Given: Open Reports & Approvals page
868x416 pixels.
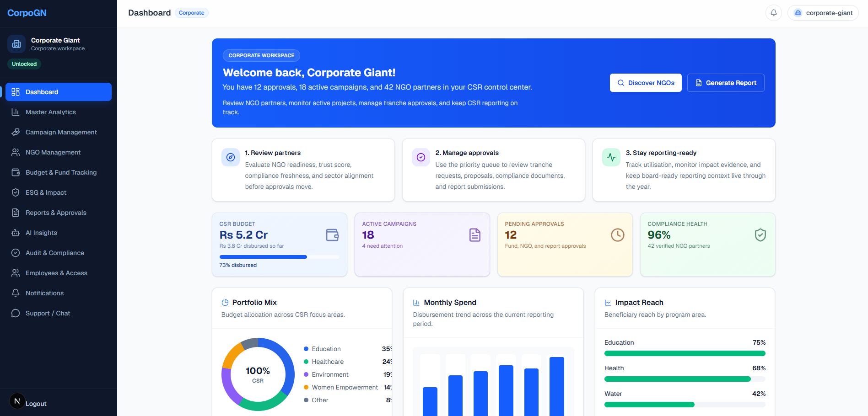Looking at the screenshot, I should pyautogui.click(x=59, y=213).
